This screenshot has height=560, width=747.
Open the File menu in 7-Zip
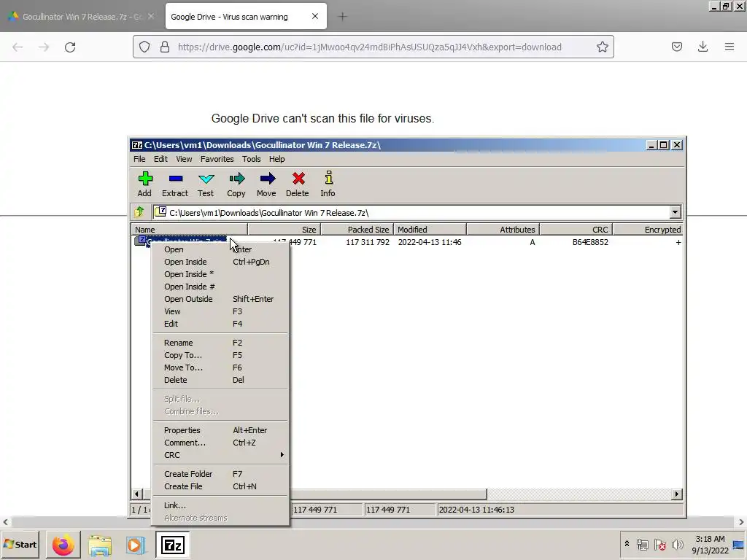pos(139,159)
